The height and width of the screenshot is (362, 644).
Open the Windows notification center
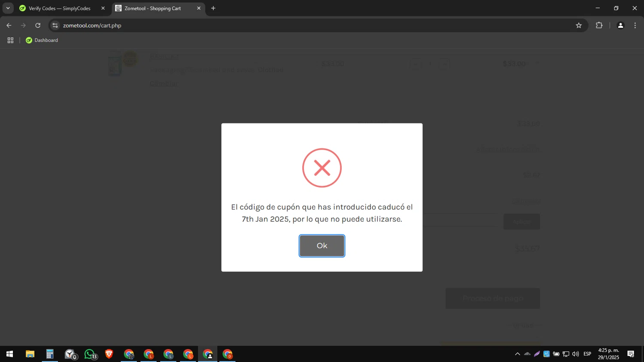pyautogui.click(x=631, y=354)
